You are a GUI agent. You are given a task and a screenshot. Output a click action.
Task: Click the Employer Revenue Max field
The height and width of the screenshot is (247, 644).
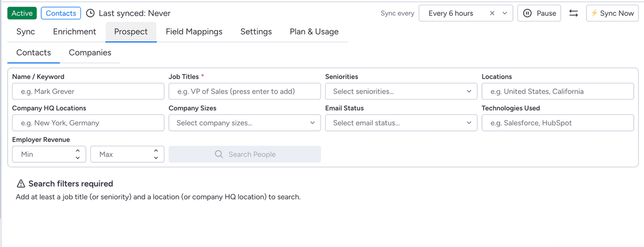(x=128, y=154)
